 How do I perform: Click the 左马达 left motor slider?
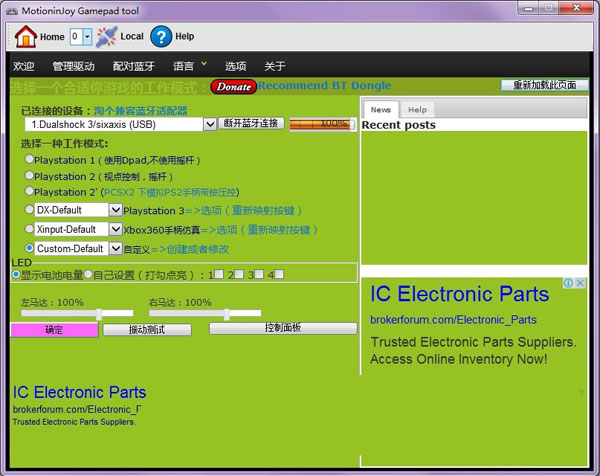coord(77,313)
